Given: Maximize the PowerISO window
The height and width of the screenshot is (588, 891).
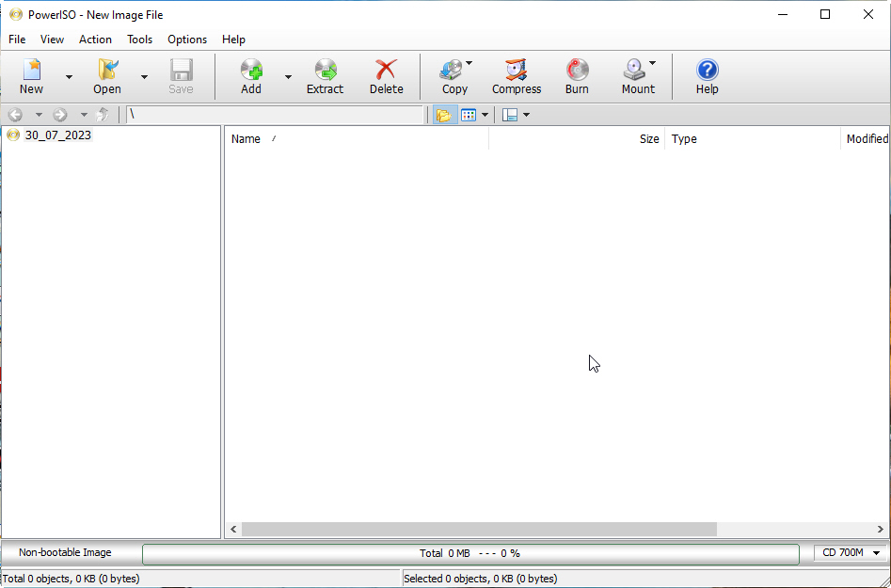Looking at the screenshot, I should [825, 15].
